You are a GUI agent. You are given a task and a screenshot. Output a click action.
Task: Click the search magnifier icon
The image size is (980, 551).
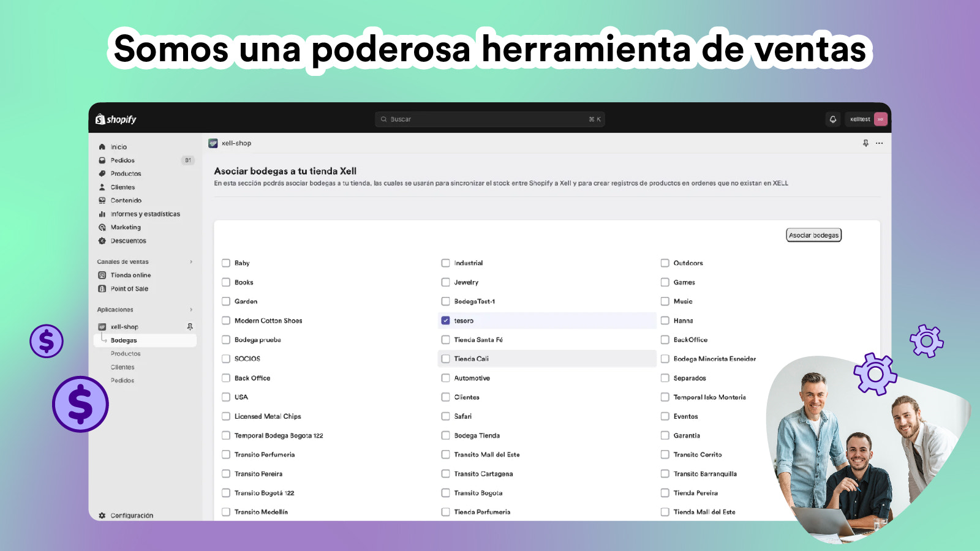pos(384,119)
